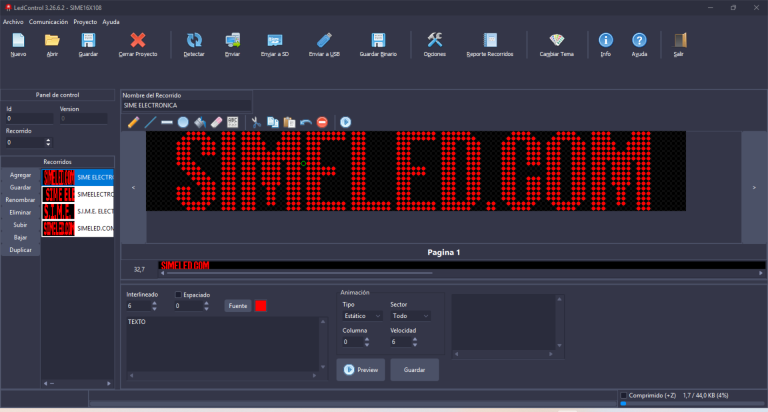Cut selection with the scissors icon

click(256, 122)
